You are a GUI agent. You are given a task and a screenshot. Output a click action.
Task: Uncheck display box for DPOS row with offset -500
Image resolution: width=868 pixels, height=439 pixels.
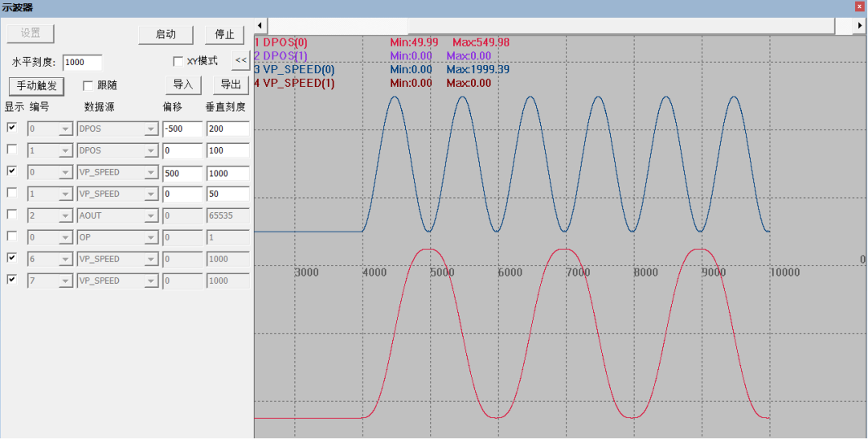click(x=11, y=127)
